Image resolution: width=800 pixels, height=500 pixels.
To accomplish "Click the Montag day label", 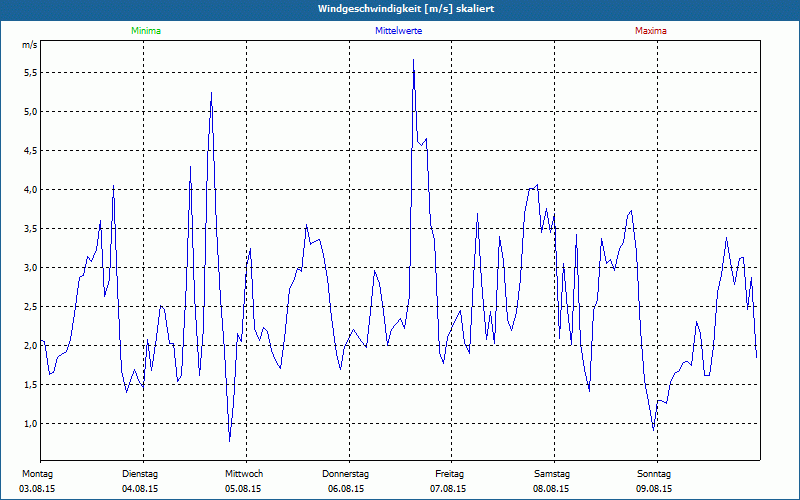I will pyautogui.click(x=37, y=474).
